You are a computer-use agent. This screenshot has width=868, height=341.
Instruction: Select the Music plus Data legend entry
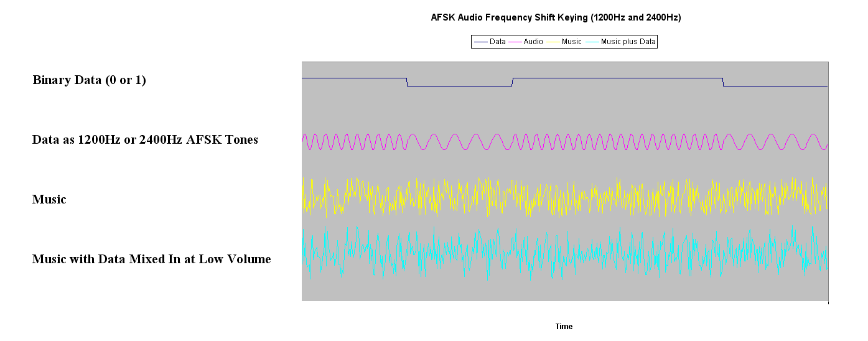click(x=628, y=42)
